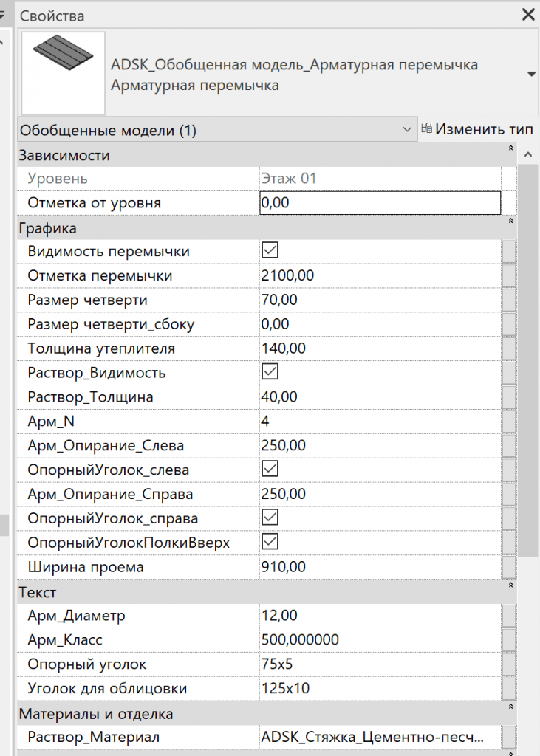Click the Арматурная перемычка family preview thumbnail
Screen dimensions: 540x756
63,73
